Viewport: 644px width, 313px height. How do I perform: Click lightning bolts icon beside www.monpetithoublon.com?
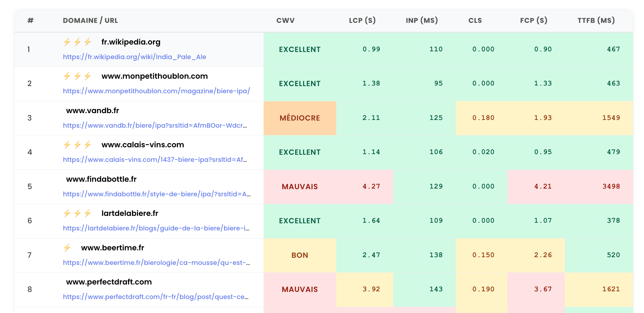tap(77, 76)
